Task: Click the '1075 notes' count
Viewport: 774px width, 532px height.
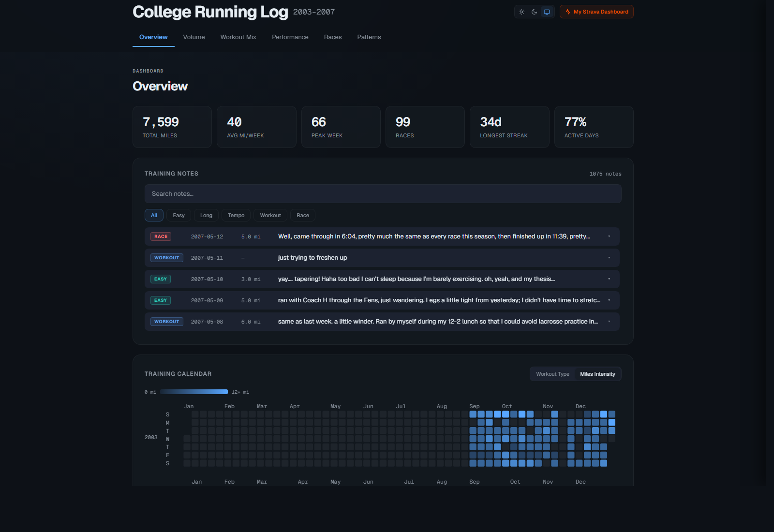Action: click(x=606, y=174)
